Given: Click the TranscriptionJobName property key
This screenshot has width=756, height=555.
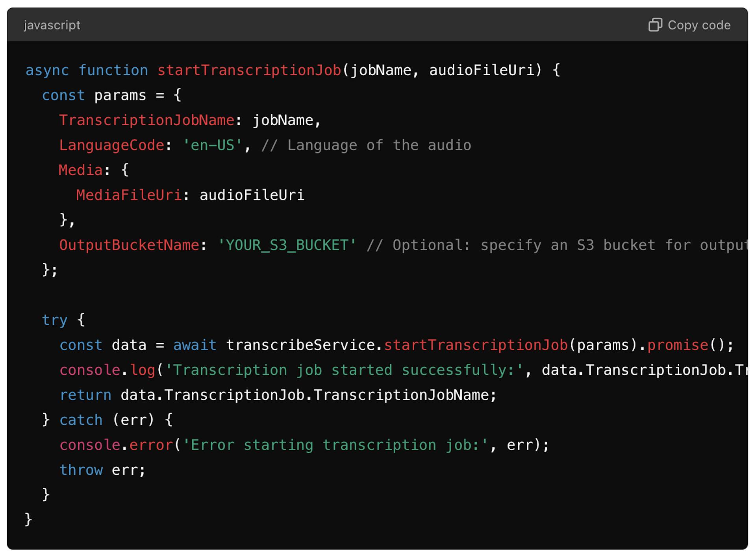Looking at the screenshot, I should [x=146, y=120].
